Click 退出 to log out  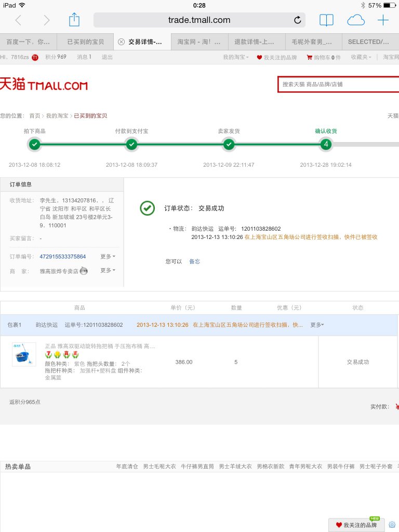[107, 57]
